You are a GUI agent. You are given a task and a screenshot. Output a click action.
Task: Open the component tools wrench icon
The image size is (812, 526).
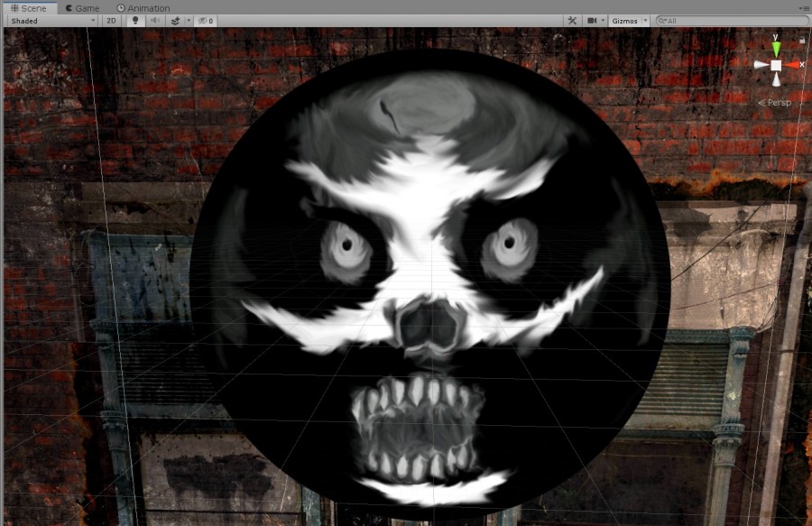point(572,20)
